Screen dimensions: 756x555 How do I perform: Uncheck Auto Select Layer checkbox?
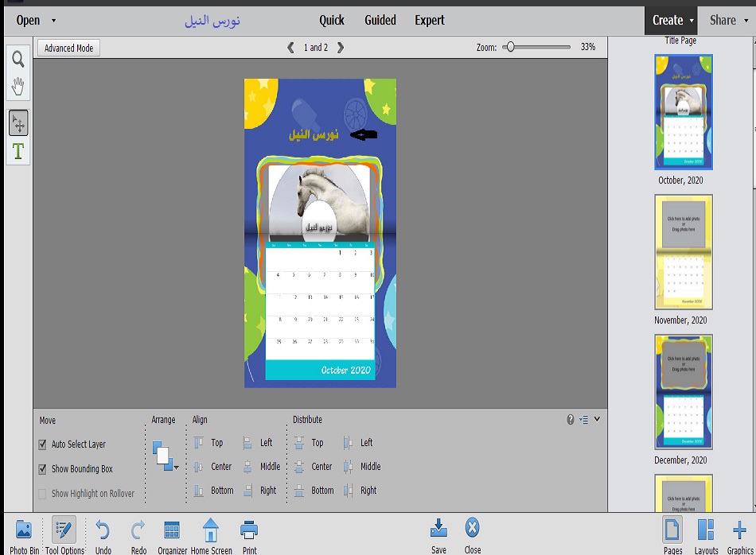43,444
